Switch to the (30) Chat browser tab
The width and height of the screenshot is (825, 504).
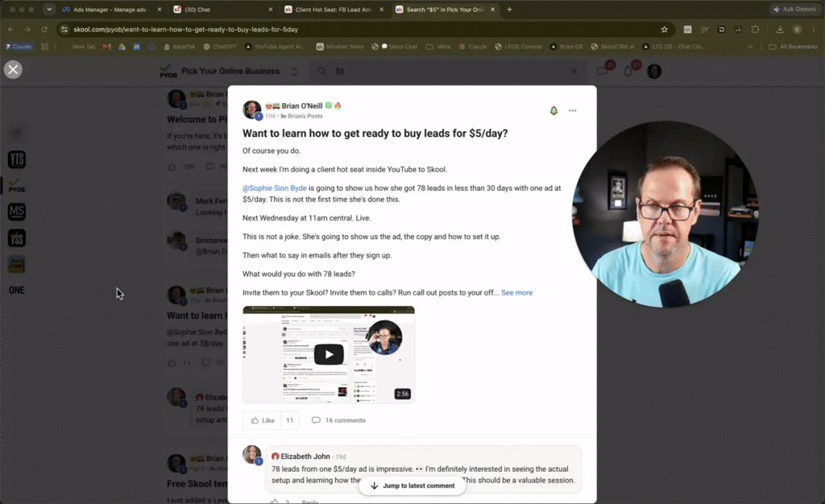(222, 10)
